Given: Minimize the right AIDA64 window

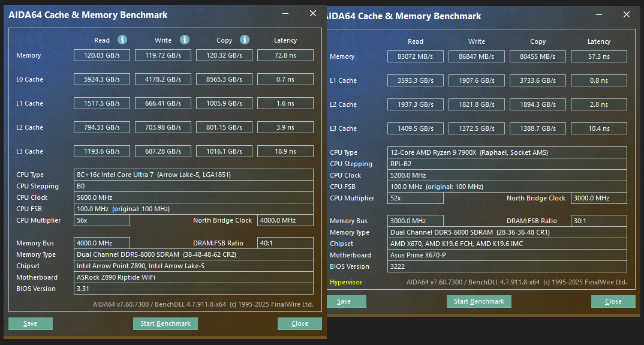Looking at the screenshot, I should pyautogui.click(x=599, y=15).
